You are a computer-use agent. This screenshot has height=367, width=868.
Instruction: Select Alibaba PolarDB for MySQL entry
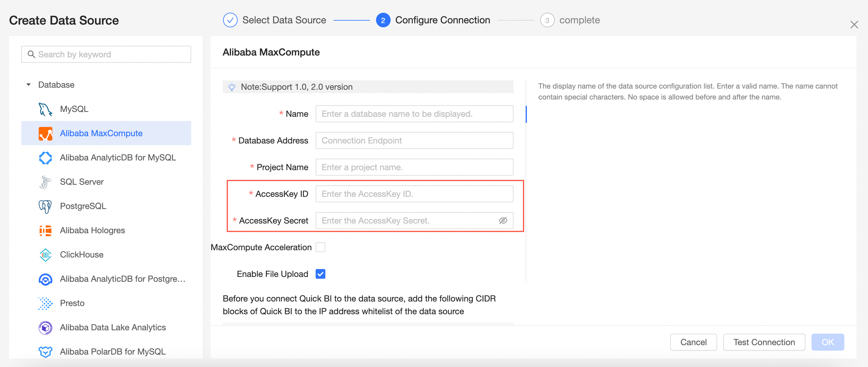(113, 351)
